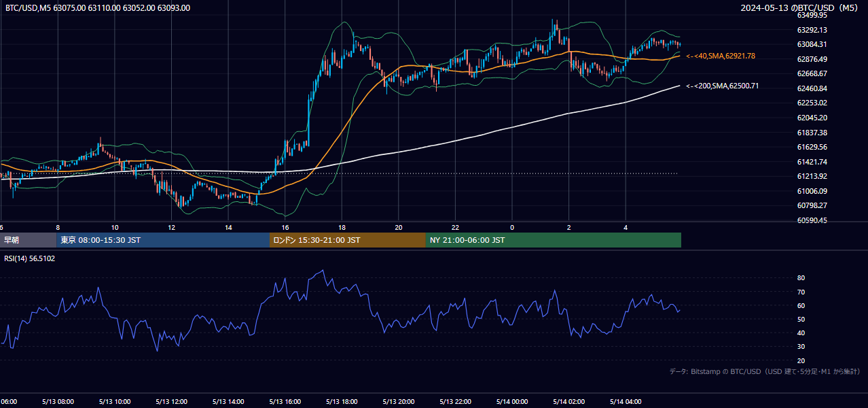Image resolution: width=868 pixels, height=408 pixels.
Task: Click price axis value 62253.02
Action: [x=813, y=103]
